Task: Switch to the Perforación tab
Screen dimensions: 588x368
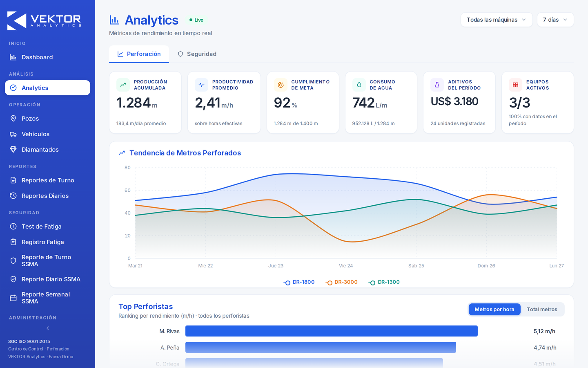Action: [139, 54]
